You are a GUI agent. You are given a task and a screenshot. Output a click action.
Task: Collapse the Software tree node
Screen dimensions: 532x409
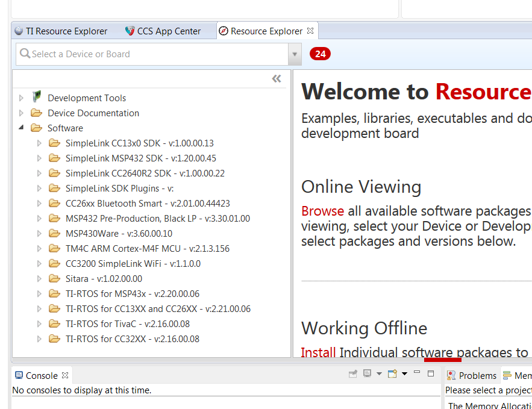tap(21, 128)
